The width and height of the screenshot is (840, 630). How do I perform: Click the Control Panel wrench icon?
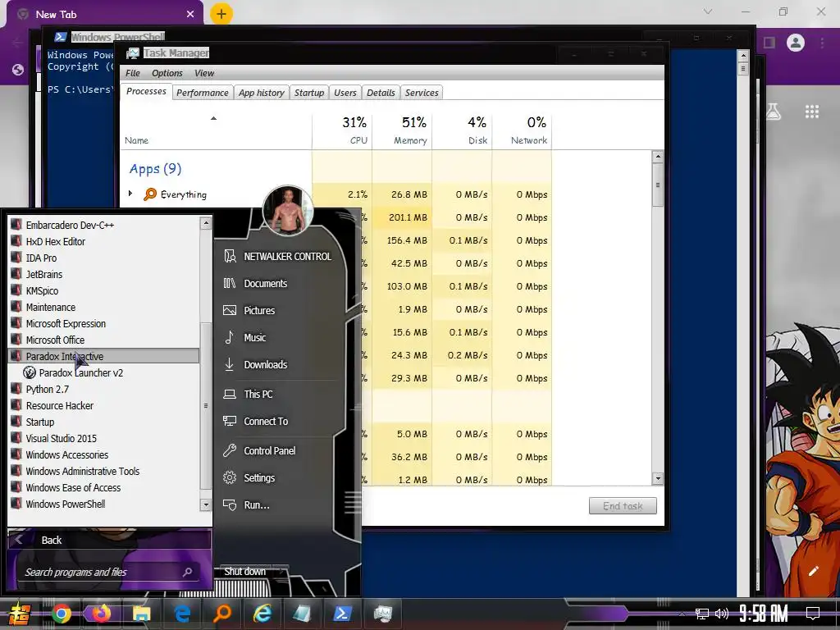pyautogui.click(x=230, y=450)
